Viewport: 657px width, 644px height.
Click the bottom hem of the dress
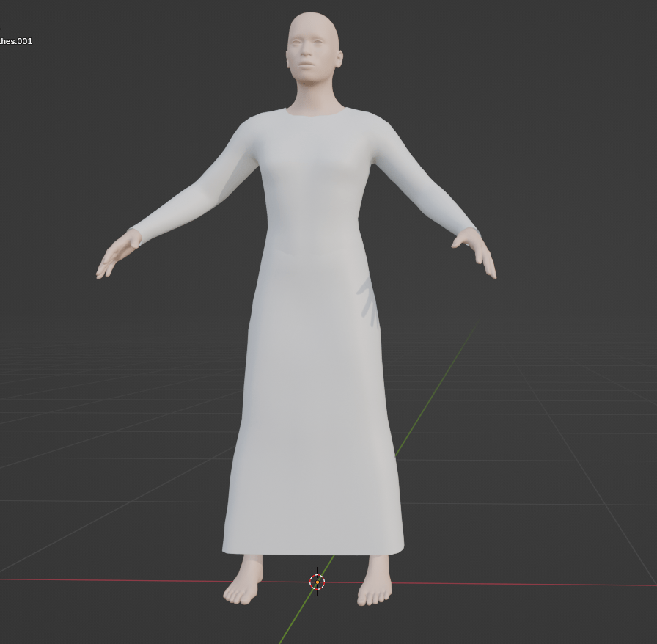coord(313,550)
